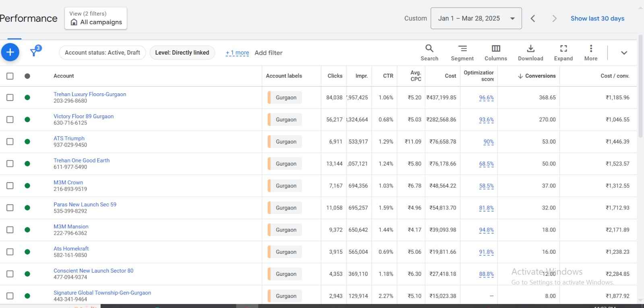The height and width of the screenshot is (308, 644).
Task: Tick the select-all accounts checkbox
Action: 10,76
